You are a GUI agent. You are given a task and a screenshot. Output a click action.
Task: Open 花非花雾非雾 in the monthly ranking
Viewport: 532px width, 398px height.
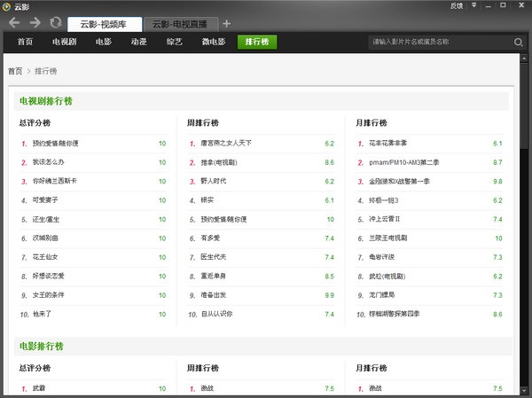click(x=387, y=144)
